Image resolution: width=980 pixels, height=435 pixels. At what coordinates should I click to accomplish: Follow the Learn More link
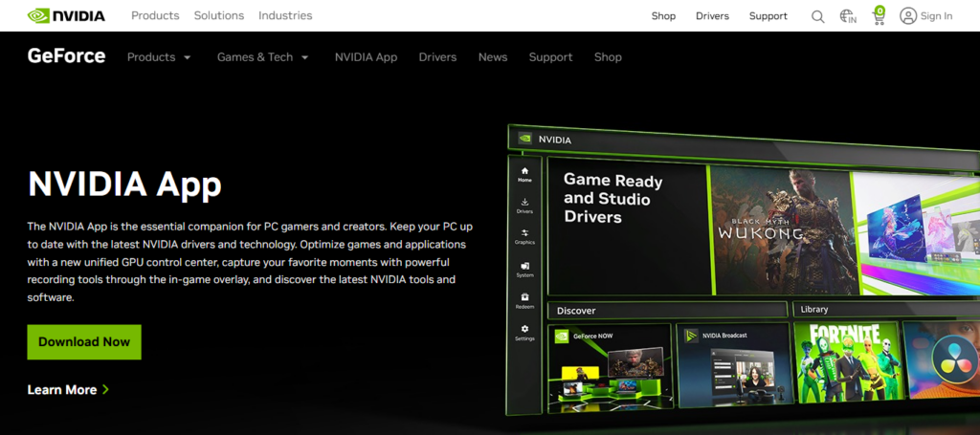tap(68, 389)
